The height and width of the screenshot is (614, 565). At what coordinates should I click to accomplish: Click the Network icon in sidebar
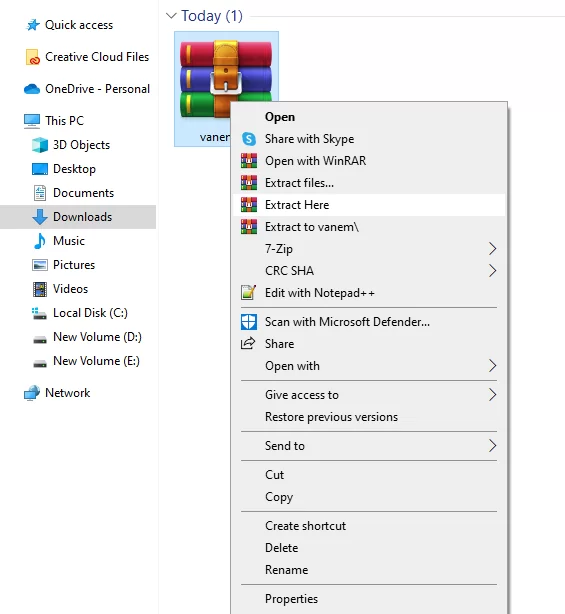point(32,393)
